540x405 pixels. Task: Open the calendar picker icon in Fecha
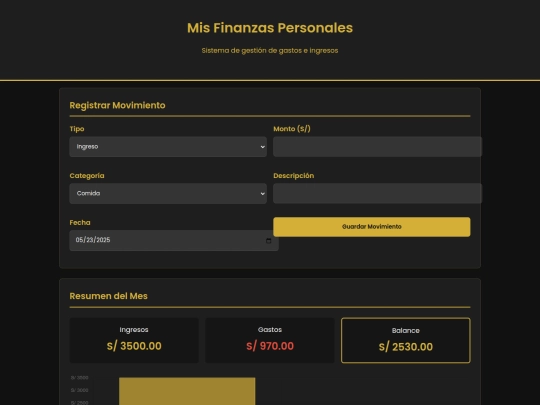(269, 240)
